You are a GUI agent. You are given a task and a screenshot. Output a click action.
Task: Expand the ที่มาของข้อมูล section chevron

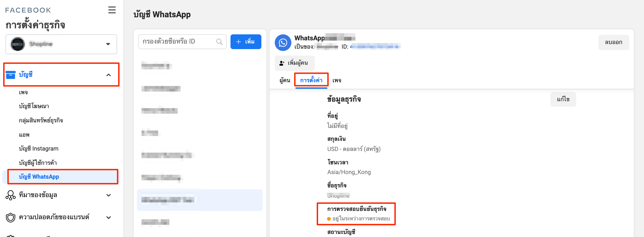(109, 195)
